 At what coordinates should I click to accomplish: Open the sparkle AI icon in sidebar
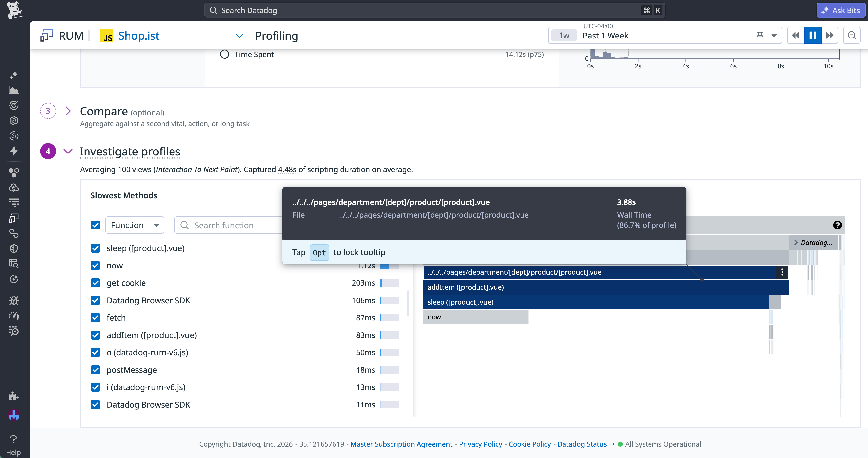pos(14,75)
